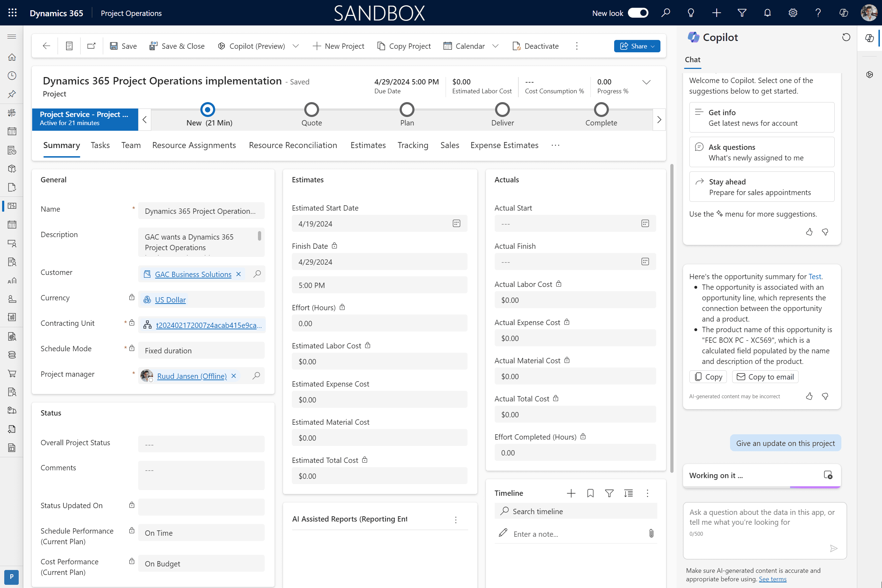Expand Copilot (Preview) dropdown chevron
Screen dimensions: 882x588
(x=295, y=46)
